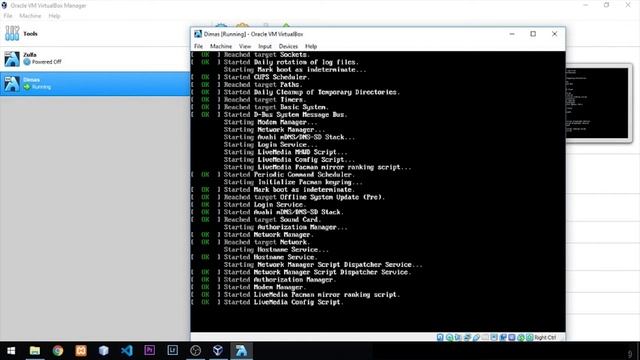Viewport: 640px width, 360px height.
Task: Click the network adapter indicator in VM status bar
Action: click(x=467, y=338)
